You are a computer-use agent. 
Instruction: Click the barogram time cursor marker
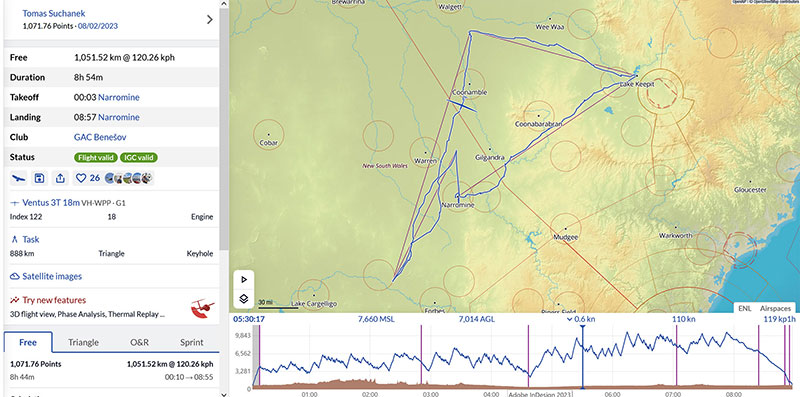pos(582,328)
